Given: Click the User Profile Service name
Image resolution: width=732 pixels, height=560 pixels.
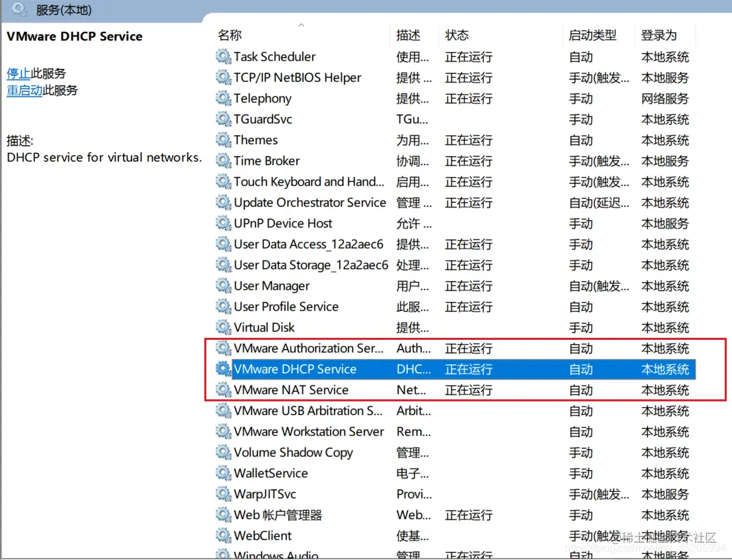Looking at the screenshot, I should click(x=286, y=307).
